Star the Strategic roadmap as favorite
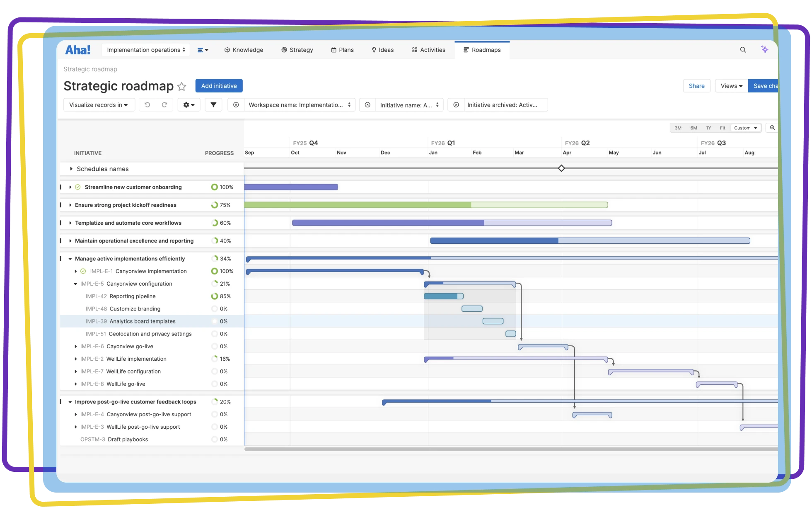This screenshot has width=812, height=510. click(181, 86)
